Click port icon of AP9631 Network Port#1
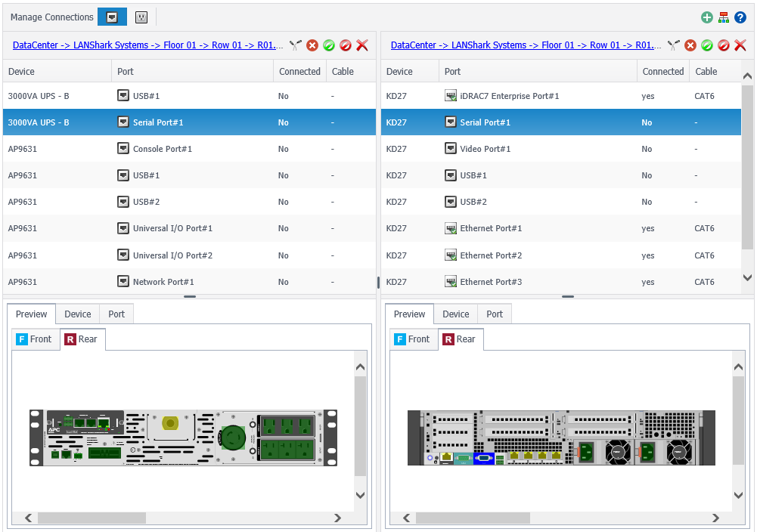Screen dimensions: 757x532 (x=123, y=281)
